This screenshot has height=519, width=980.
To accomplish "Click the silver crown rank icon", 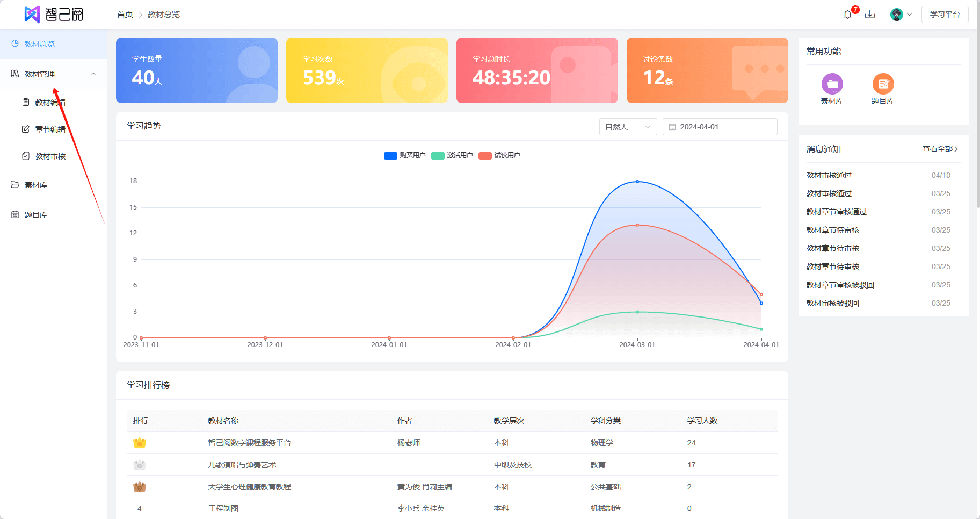I will click(140, 465).
